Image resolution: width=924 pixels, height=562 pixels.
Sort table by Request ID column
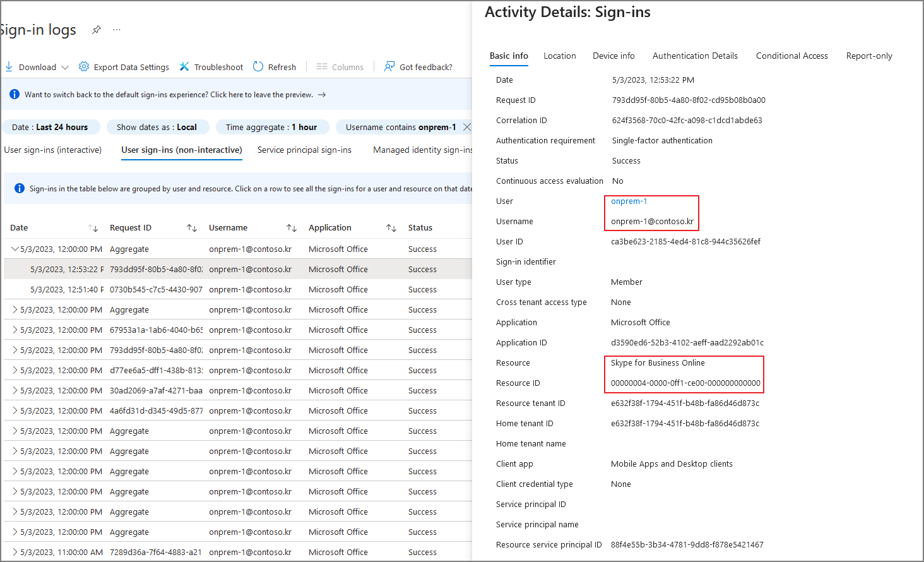click(x=192, y=228)
